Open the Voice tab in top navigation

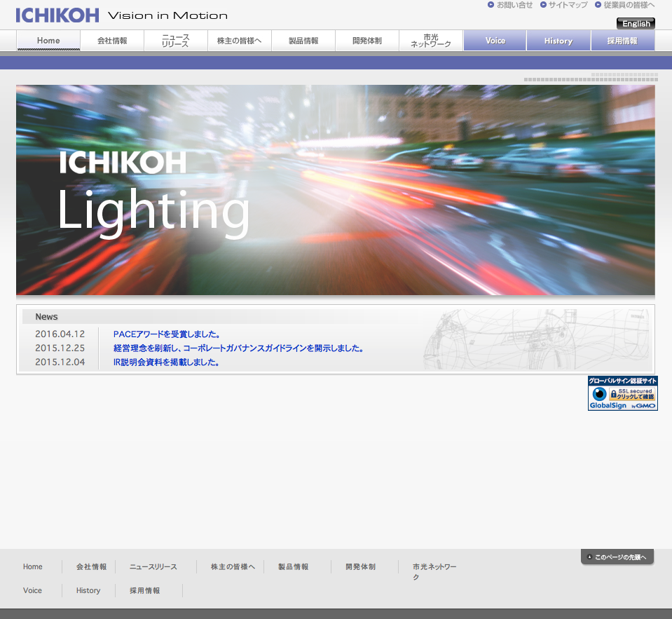click(495, 41)
